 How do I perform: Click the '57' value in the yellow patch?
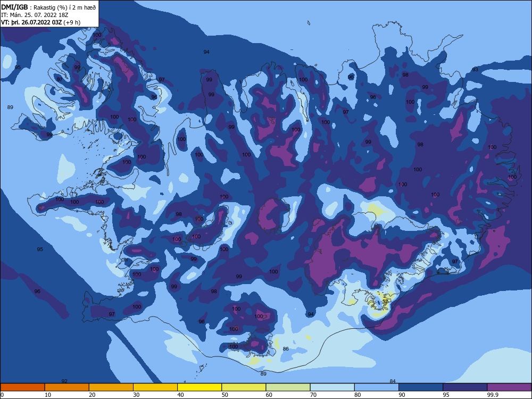coord(385,301)
